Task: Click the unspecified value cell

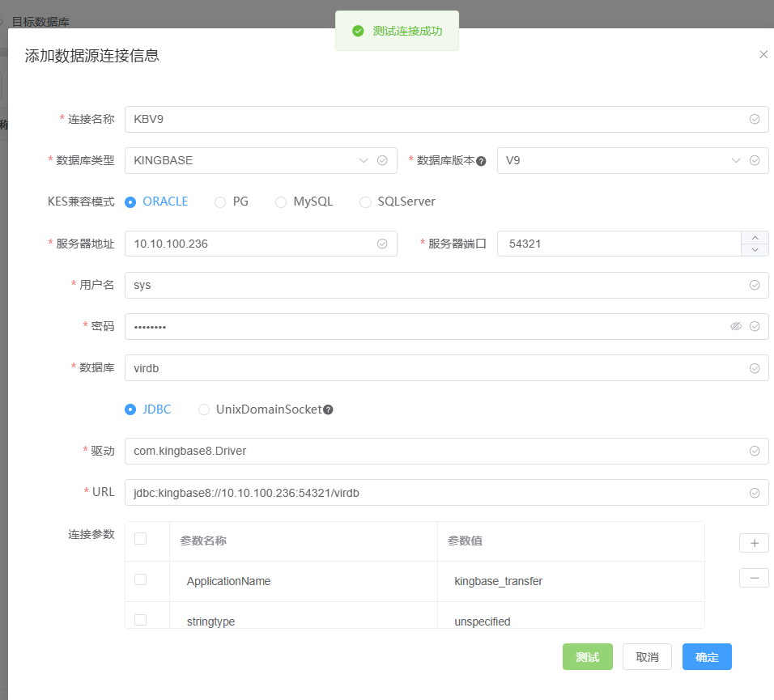Action: [571, 616]
